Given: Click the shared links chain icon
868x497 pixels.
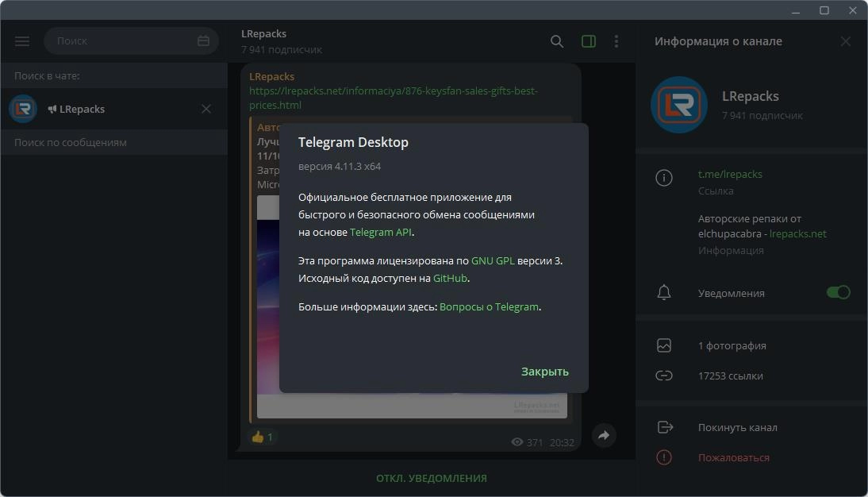Looking at the screenshot, I should [664, 376].
